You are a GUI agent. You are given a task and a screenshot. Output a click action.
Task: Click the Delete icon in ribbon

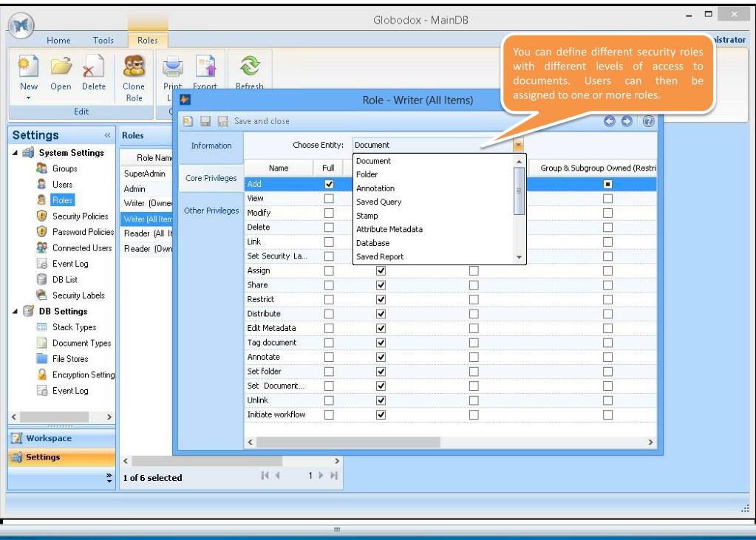point(94,66)
